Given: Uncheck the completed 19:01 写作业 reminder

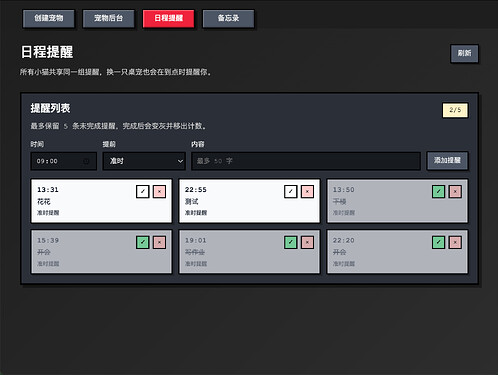Looking at the screenshot, I should [291, 242].
